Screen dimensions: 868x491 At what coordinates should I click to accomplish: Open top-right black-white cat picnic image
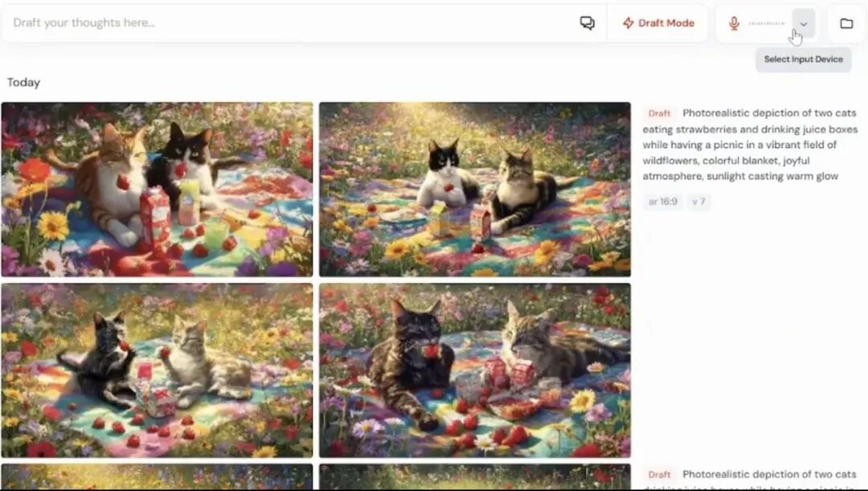click(x=474, y=190)
